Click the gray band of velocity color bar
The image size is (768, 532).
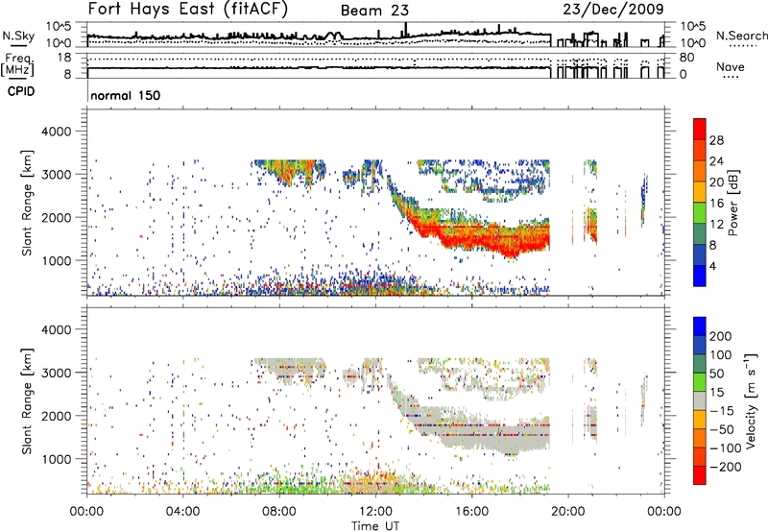pos(700,401)
